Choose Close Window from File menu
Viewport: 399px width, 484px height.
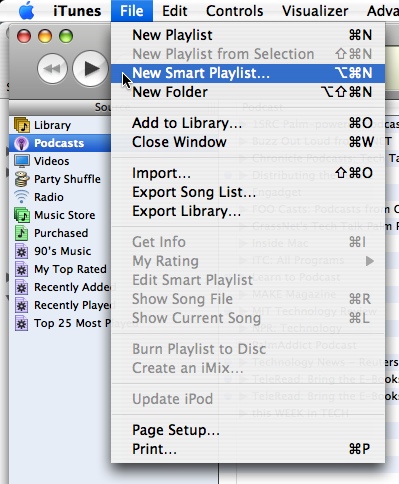click(248, 142)
